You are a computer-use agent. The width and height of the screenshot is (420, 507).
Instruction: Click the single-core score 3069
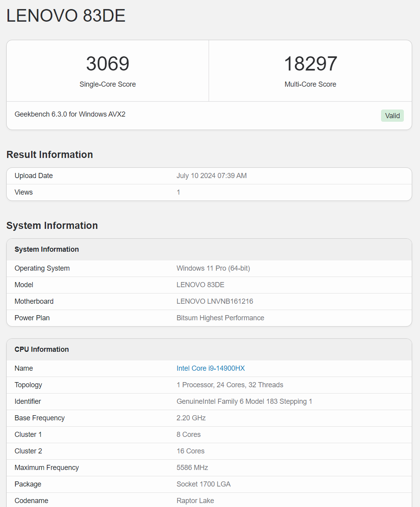pos(107,63)
